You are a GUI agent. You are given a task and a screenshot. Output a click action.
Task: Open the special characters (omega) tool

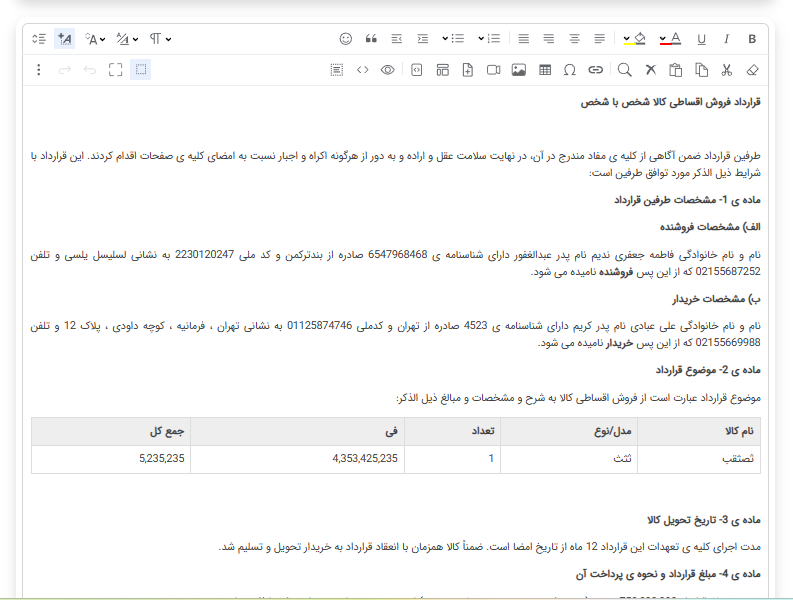[570, 70]
